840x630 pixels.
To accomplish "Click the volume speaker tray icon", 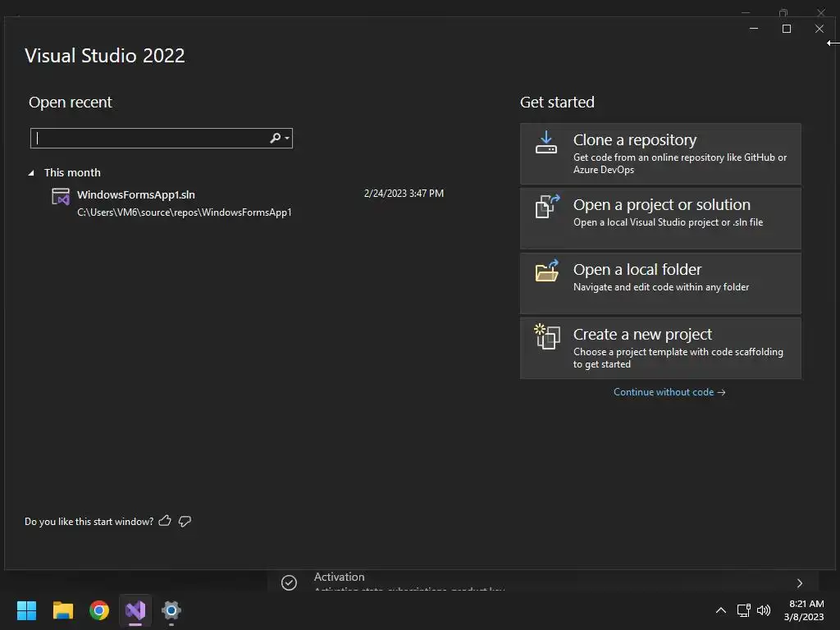I will [x=764, y=610].
